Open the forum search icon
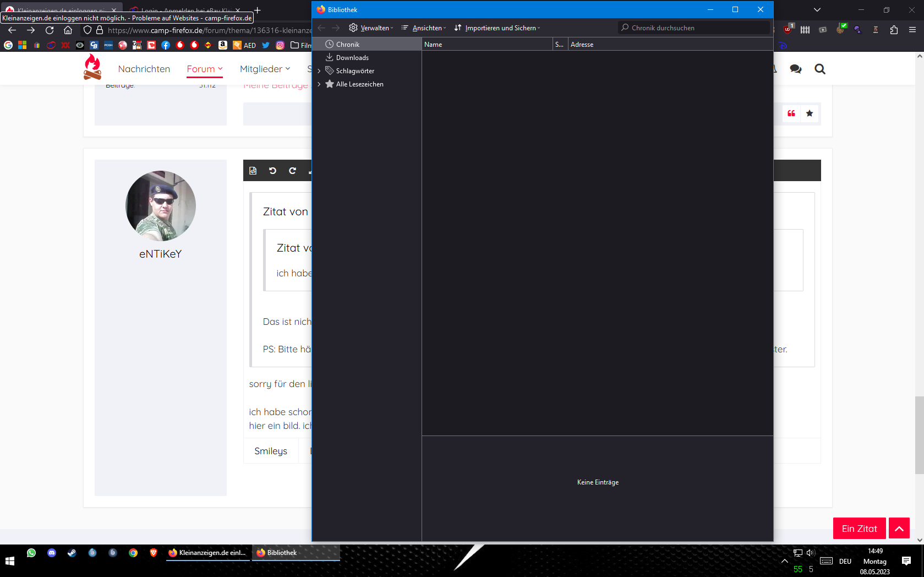Viewport: 924px width, 577px height. point(820,69)
